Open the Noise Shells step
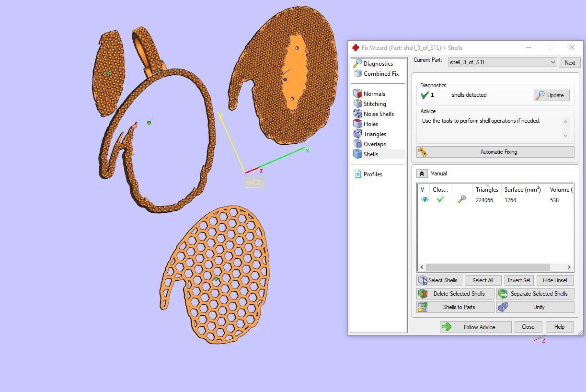586x392 pixels. coord(379,114)
